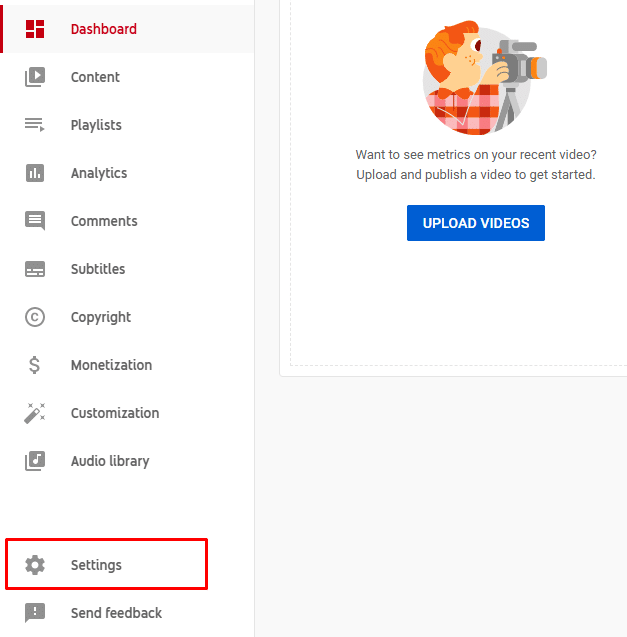Click the Copyright circle-C icon
The width and height of the screenshot is (627, 637).
(x=35, y=317)
